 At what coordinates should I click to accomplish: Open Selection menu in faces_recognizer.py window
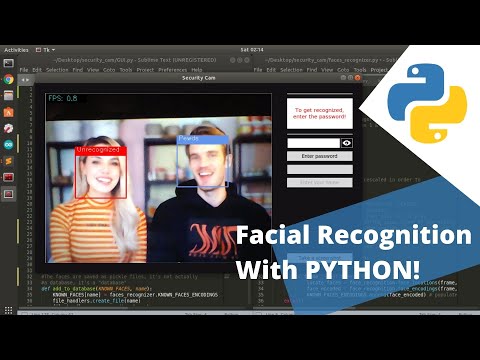click(291, 70)
